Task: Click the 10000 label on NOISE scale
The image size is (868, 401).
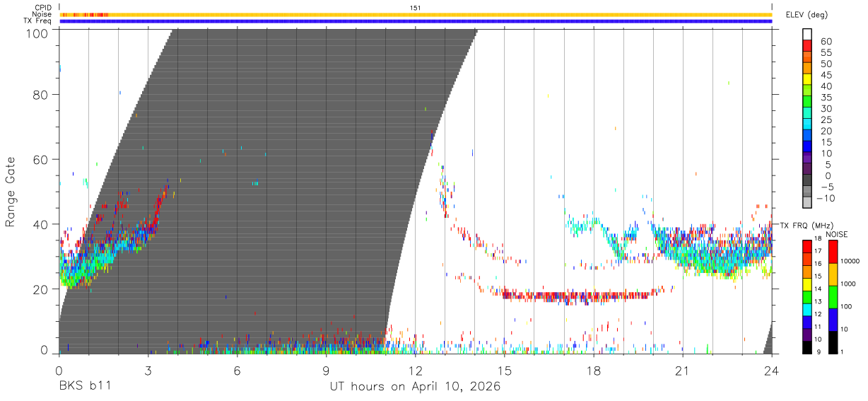Action: (x=852, y=262)
